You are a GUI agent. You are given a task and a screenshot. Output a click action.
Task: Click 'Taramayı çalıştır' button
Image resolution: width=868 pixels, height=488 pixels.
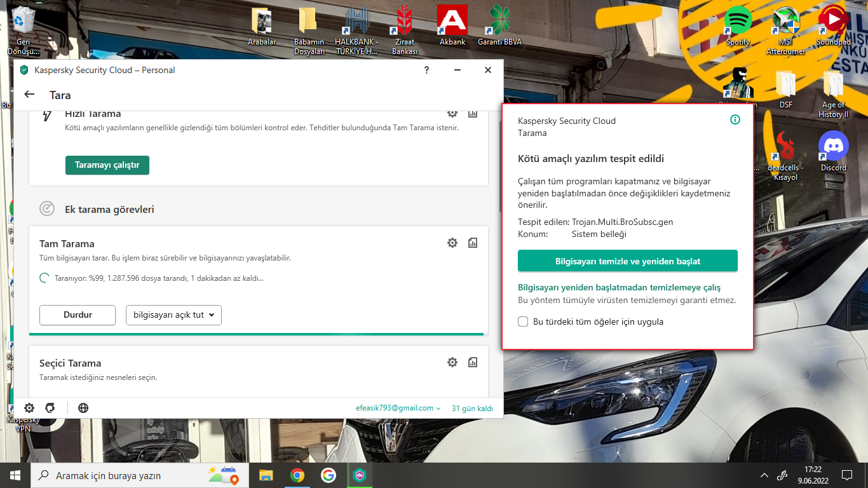click(107, 165)
